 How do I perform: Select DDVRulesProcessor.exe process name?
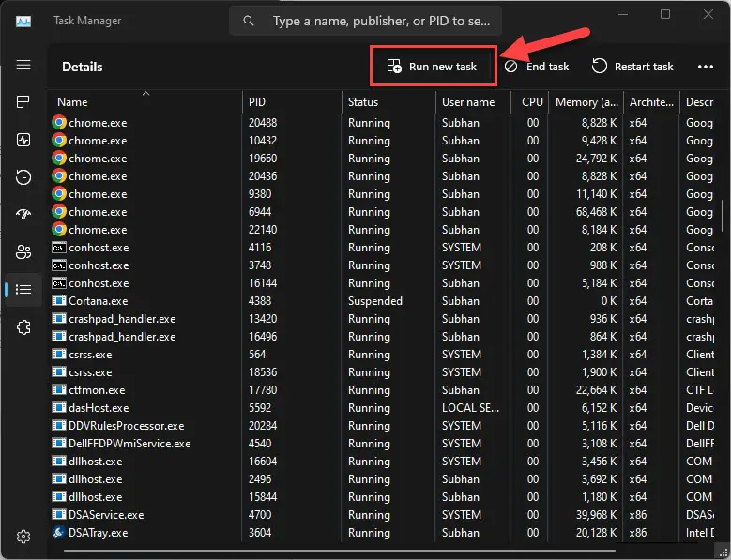point(126,425)
